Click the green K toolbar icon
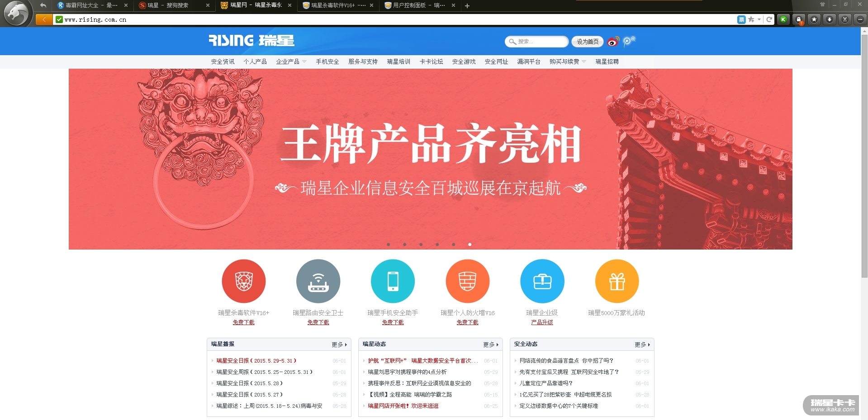Viewport: 868px width, 420px height. click(783, 19)
